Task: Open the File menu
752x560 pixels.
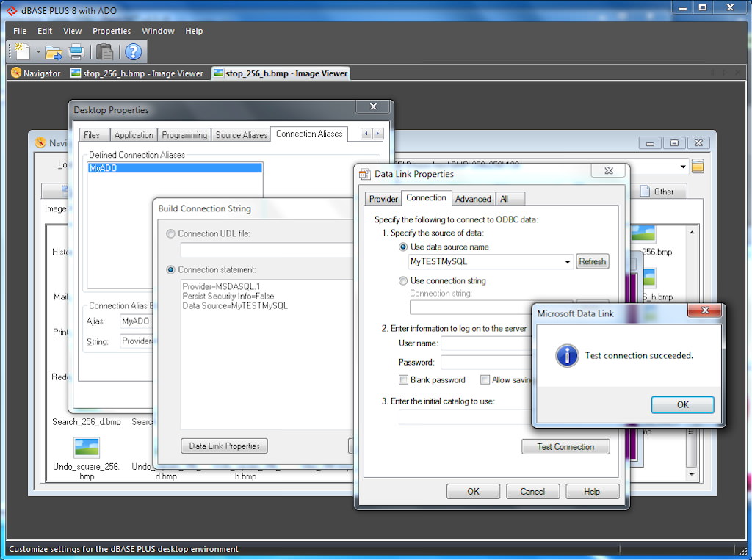Action: coord(20,31)
